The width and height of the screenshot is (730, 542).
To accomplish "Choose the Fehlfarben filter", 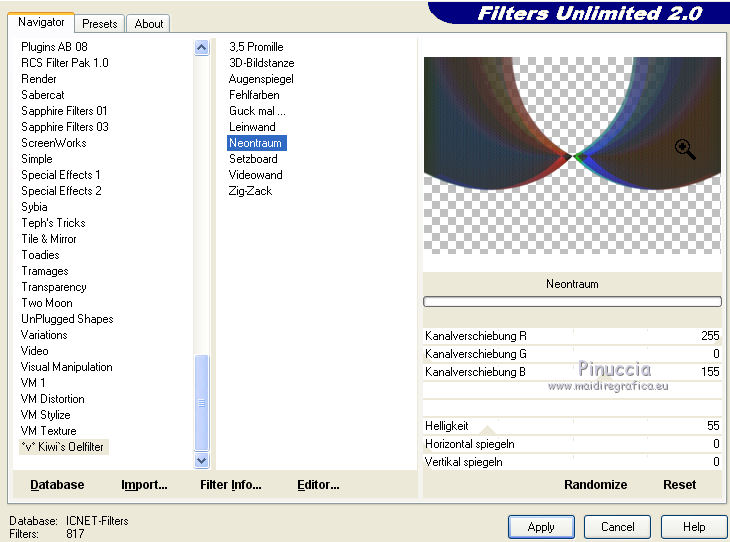I will coord(254,95).
